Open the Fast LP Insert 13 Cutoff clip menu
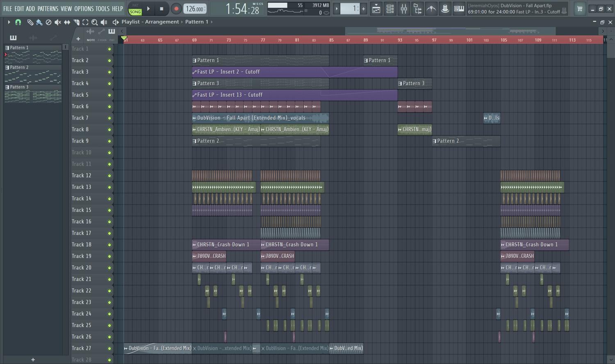The height and width of the screenshot is (364, 615). coord(194,95)
